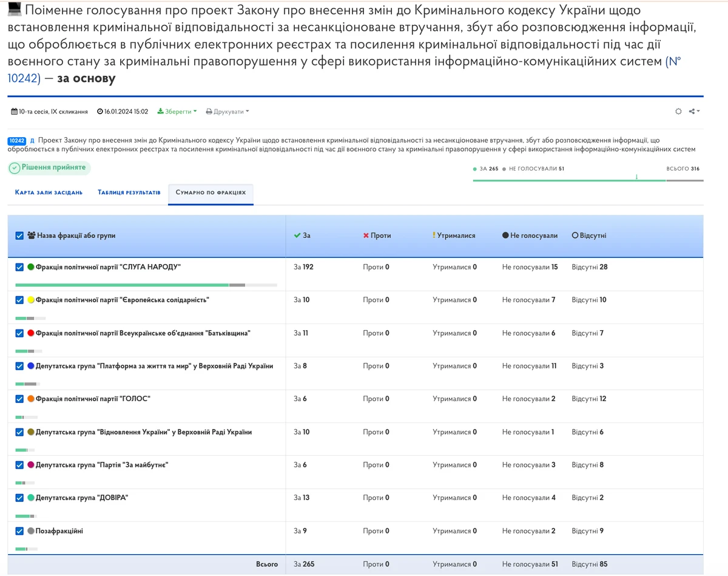This screenshot has width=728, height=576.
Task: Uncheck the ДОВІРА group checkbox
Action: (19, 498)
